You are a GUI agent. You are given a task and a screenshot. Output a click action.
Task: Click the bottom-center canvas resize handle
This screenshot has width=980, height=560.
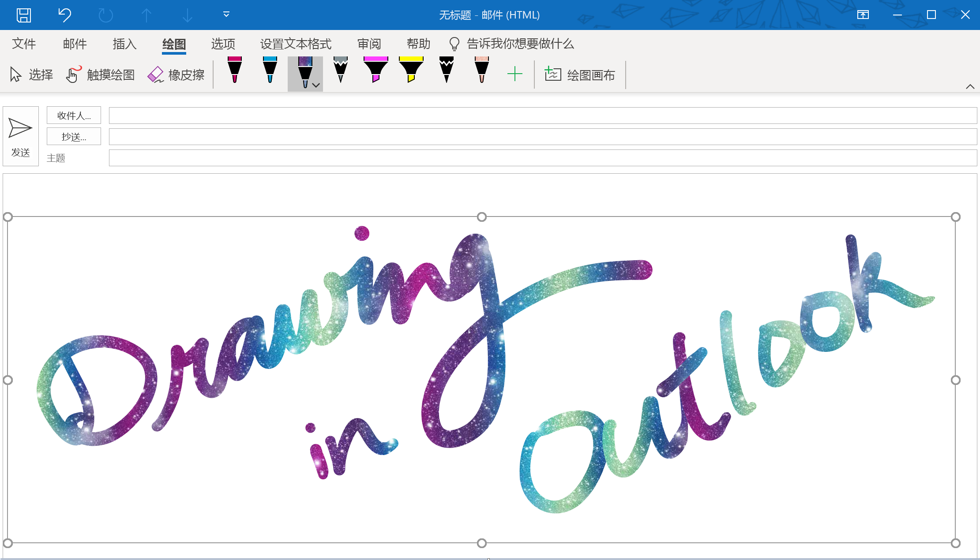tap(482, 543)
